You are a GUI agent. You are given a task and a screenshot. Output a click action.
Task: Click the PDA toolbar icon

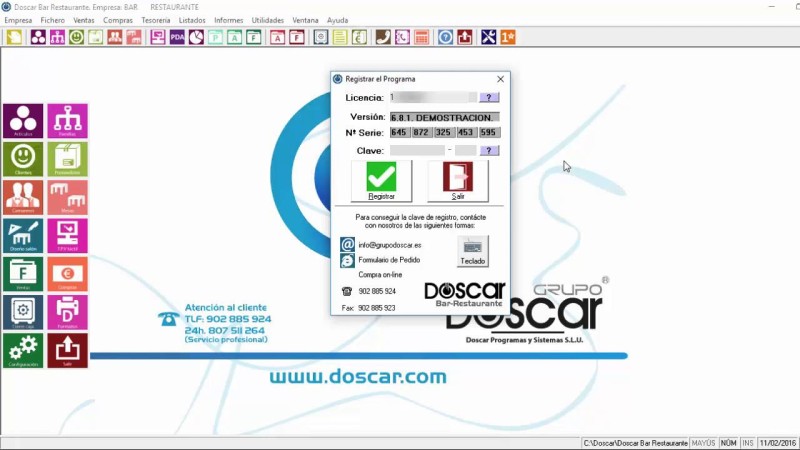[177, 37]
